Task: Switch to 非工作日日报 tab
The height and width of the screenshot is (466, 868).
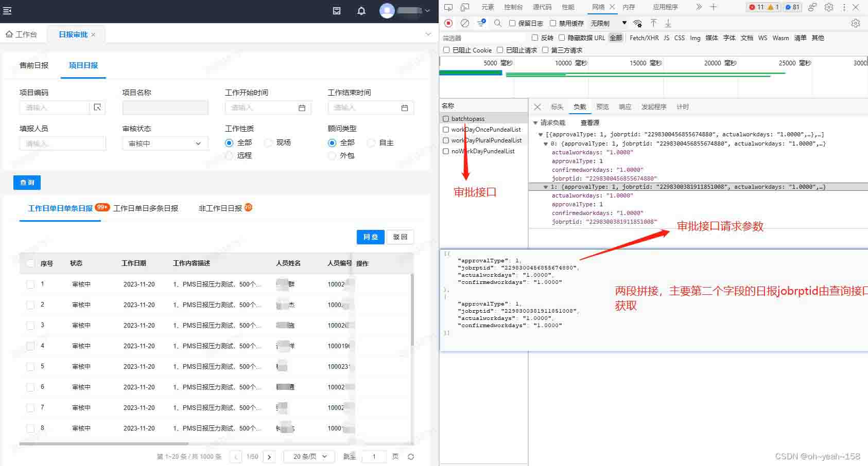Action: pyautogui.click(x=220, y=208)
